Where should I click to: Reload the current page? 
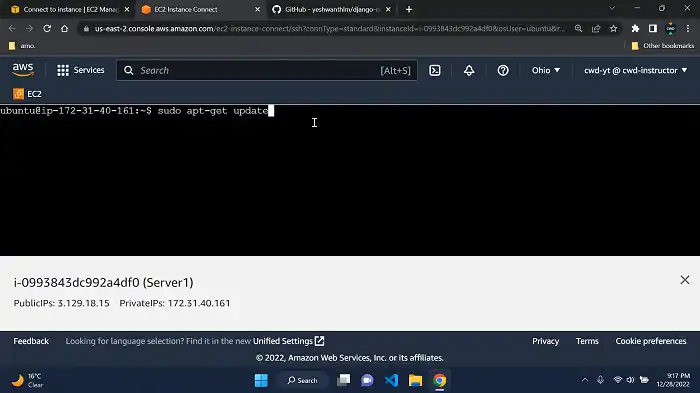[47, 29]
